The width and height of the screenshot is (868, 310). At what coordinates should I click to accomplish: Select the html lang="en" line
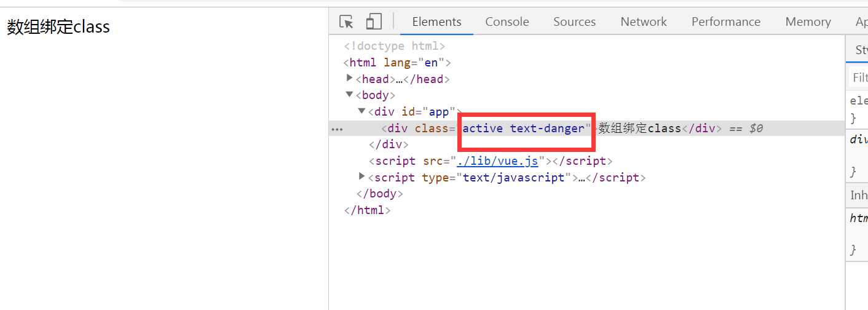(x=397, y=62)
